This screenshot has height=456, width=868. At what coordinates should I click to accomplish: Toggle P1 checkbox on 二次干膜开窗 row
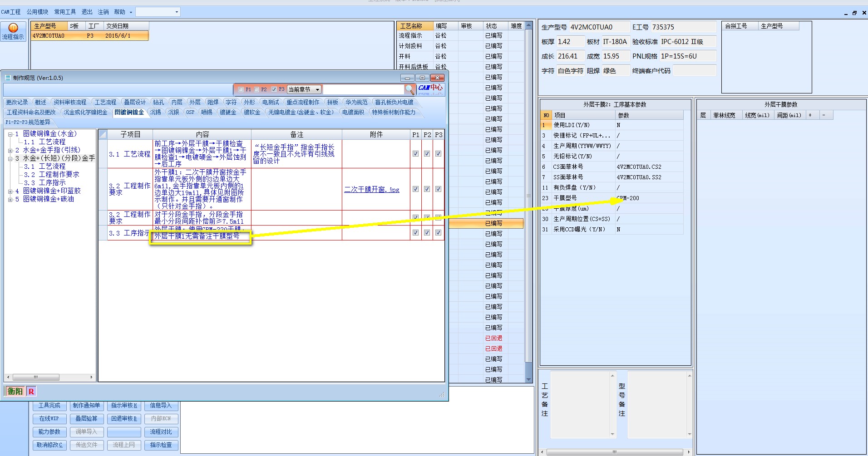click(415, 189)
